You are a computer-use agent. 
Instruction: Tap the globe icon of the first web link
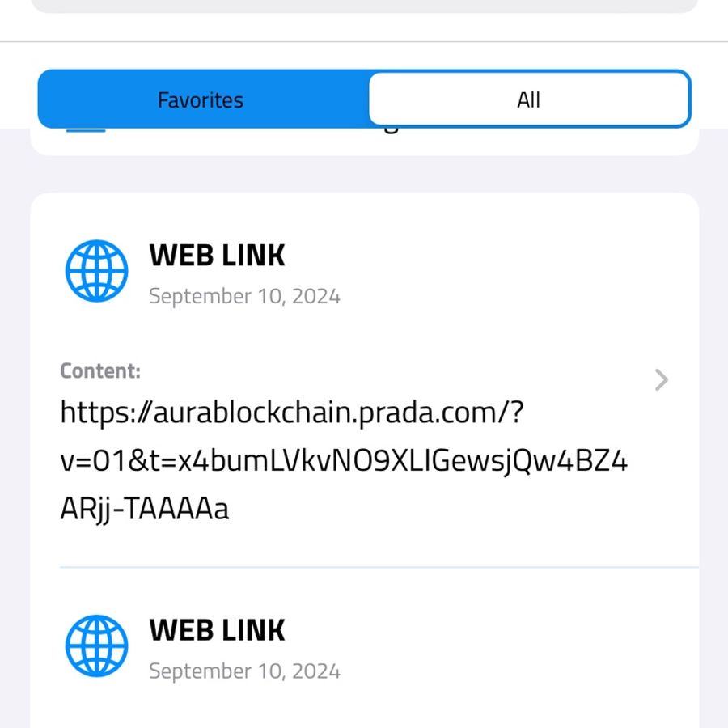point(96,271)
